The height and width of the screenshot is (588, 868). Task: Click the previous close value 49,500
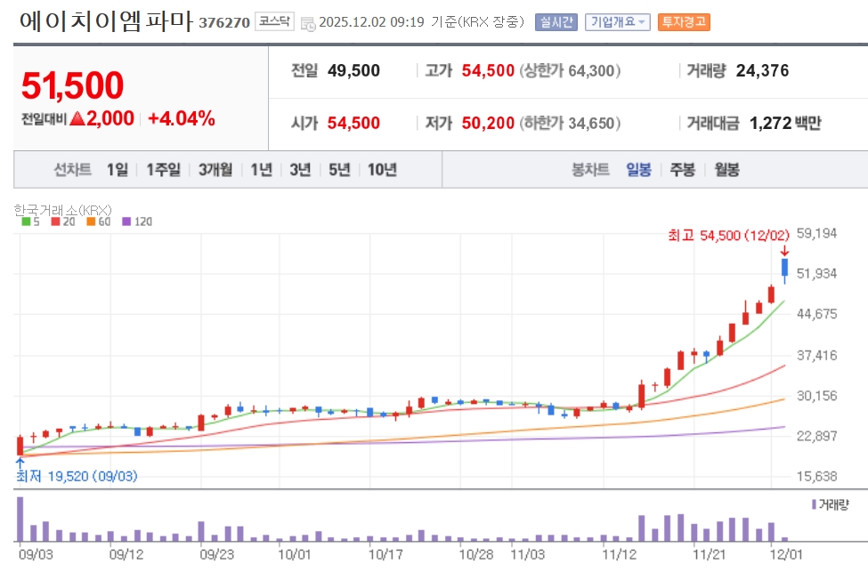[353, 71]
